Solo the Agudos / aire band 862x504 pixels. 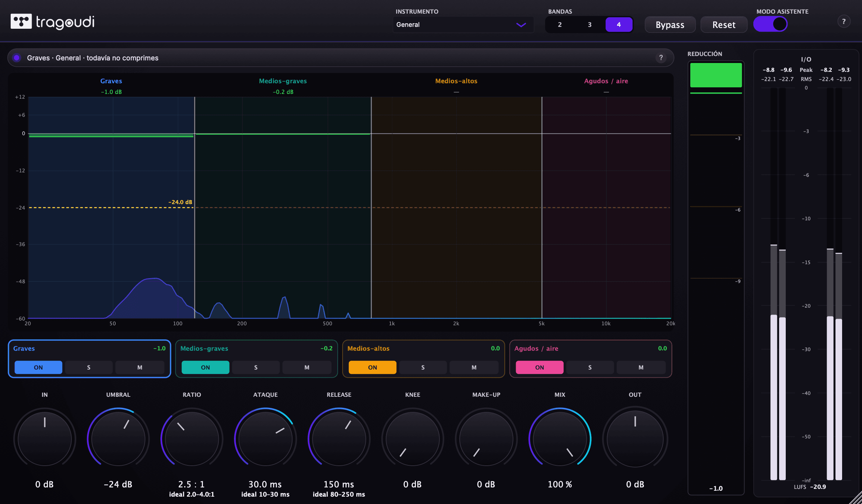coord(590,367)
